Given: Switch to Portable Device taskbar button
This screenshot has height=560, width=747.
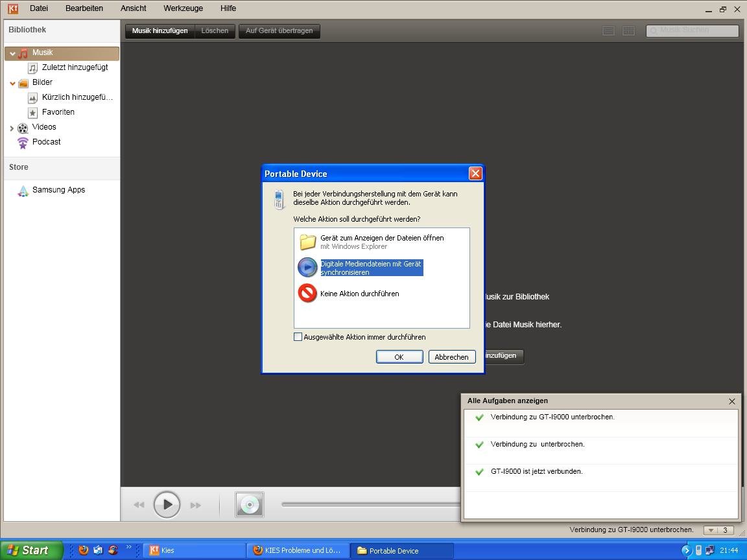Looking at the screenshot, I should click(x=401, y=550).
